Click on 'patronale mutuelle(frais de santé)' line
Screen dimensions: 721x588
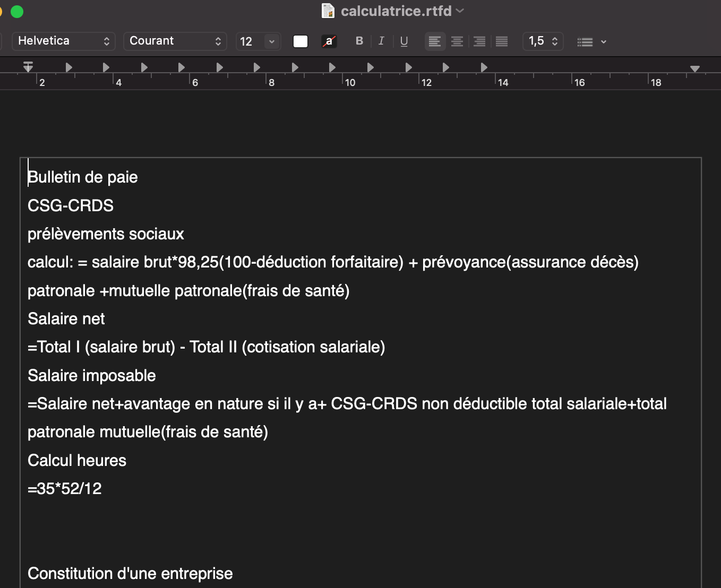point(148,432)
